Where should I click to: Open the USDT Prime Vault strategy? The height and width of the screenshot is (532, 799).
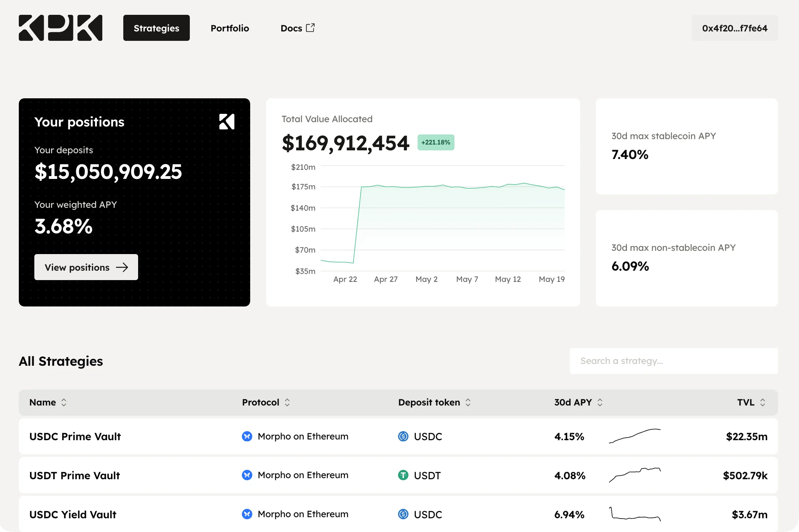(x=398, y=475)
